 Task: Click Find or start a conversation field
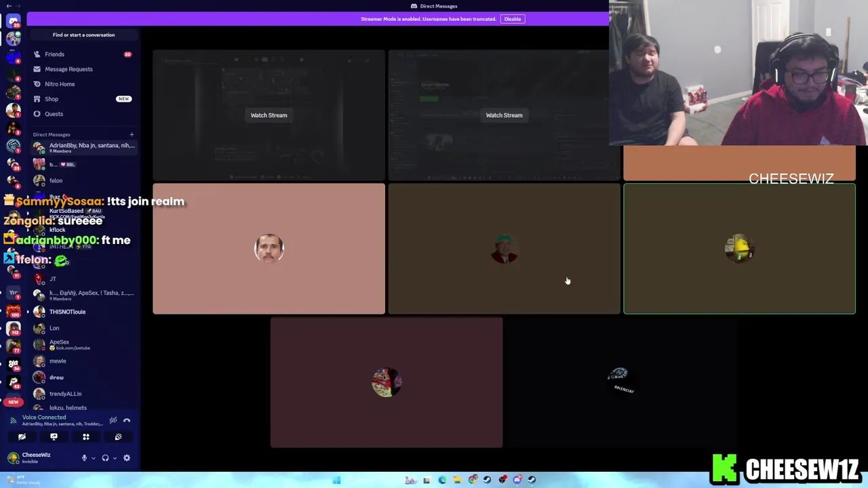(x=83, y=35)
